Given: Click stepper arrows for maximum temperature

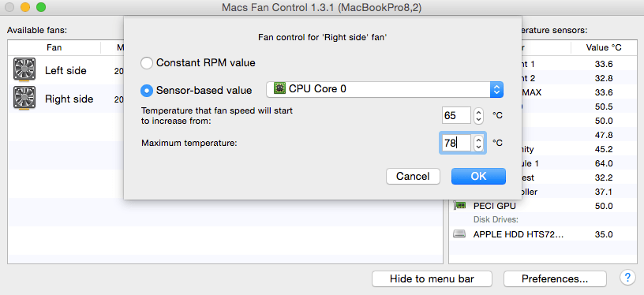Looking at the screenshot, I should click(478, 143).
